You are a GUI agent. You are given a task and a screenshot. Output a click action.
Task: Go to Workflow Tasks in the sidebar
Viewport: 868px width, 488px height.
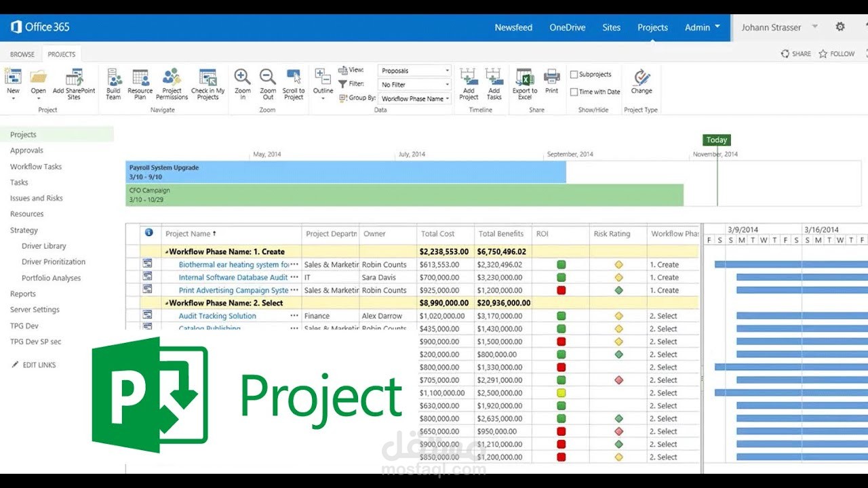(x=36, y=167)
